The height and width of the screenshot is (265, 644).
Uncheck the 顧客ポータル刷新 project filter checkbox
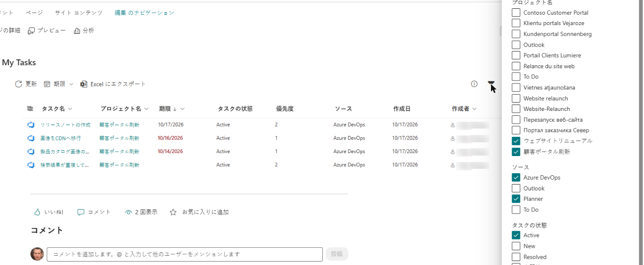tap(516, 152)
